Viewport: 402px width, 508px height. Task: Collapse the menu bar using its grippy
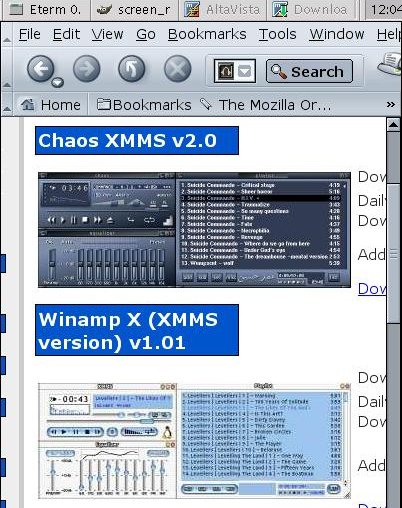tap(7, 34)
